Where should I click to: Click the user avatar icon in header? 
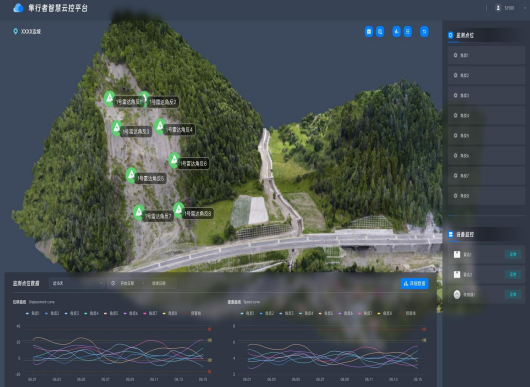click(498, 8)
